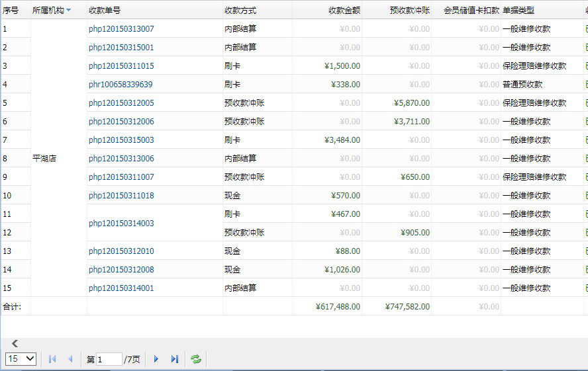Open receipt php120150311015
Viewport: 588px width, 371px height.
click(121, 66)
